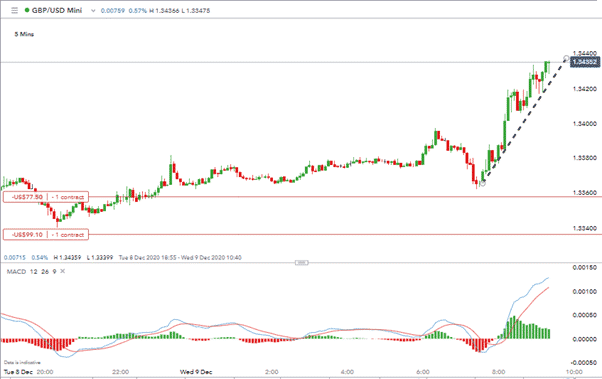Screen dimensions: 602x379
Task: Click the 0.54% range change value
Action: click(x=40, y=257)
